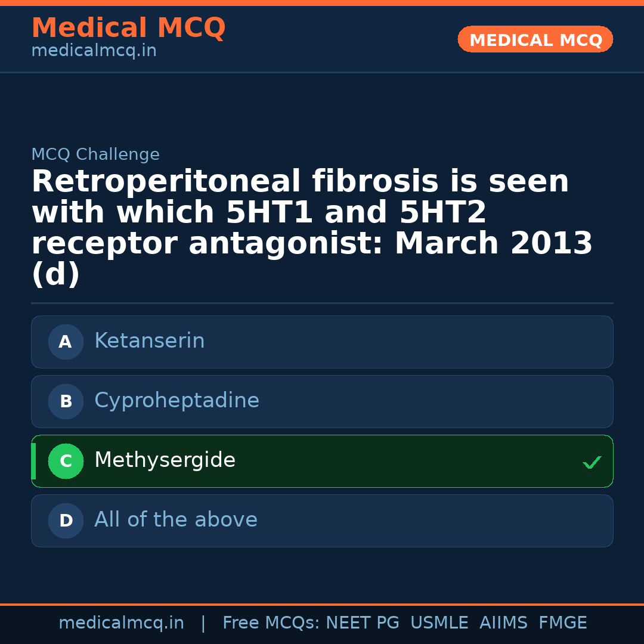Pick the Methysergide answer text

click(165, 460)
